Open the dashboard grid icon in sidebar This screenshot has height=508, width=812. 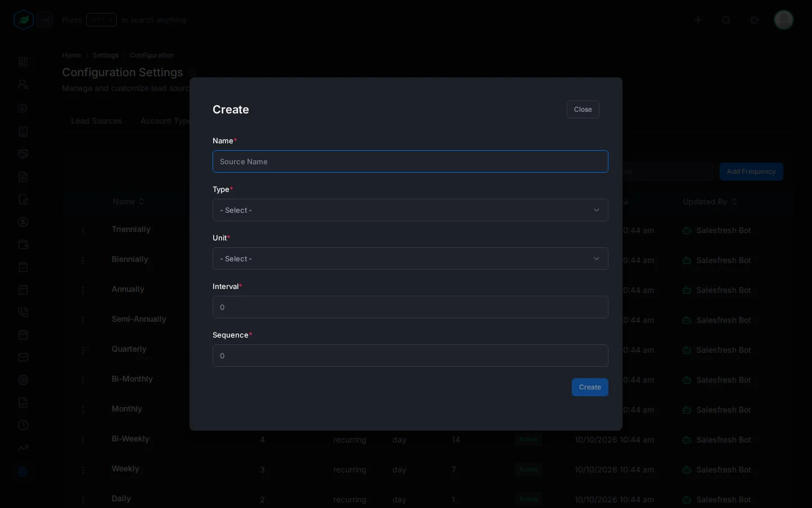23,62
